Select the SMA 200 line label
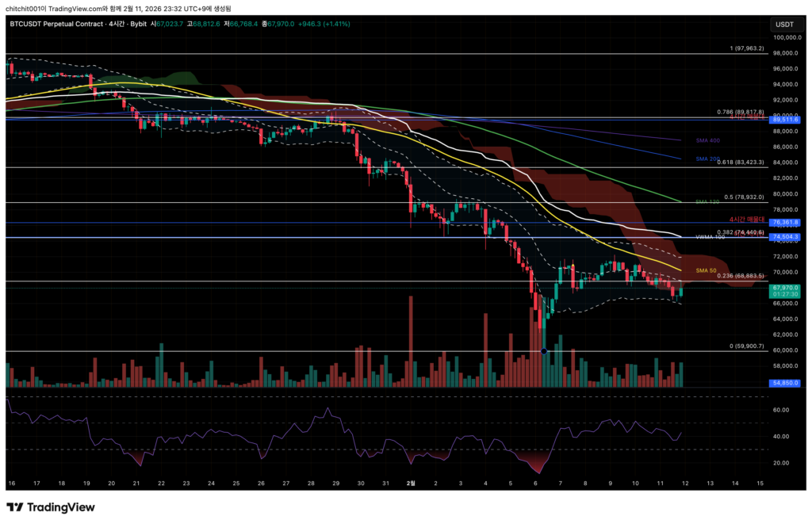The height and width of the screenshot is (524, 812). (707, 159)
